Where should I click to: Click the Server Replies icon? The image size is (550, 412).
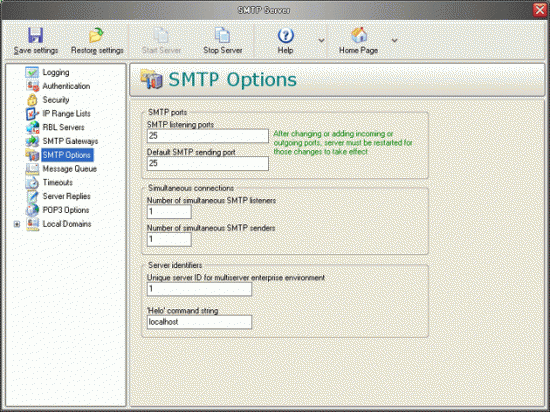32,196
